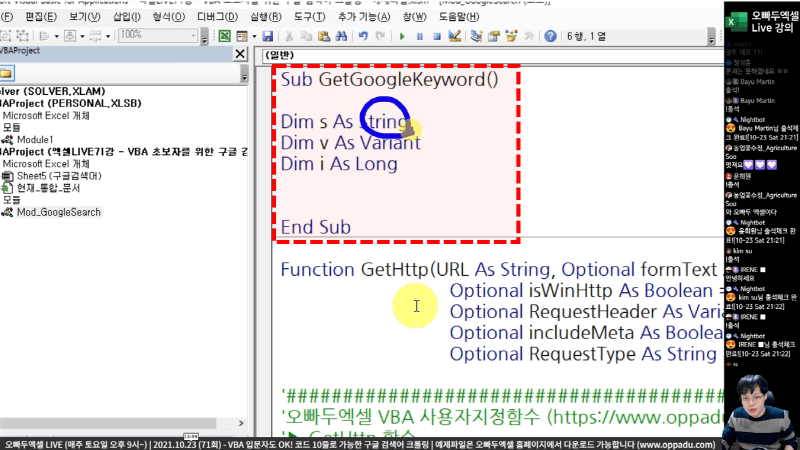
Task: Toggle folders view in Project Explorer
Action: (6, 73)
